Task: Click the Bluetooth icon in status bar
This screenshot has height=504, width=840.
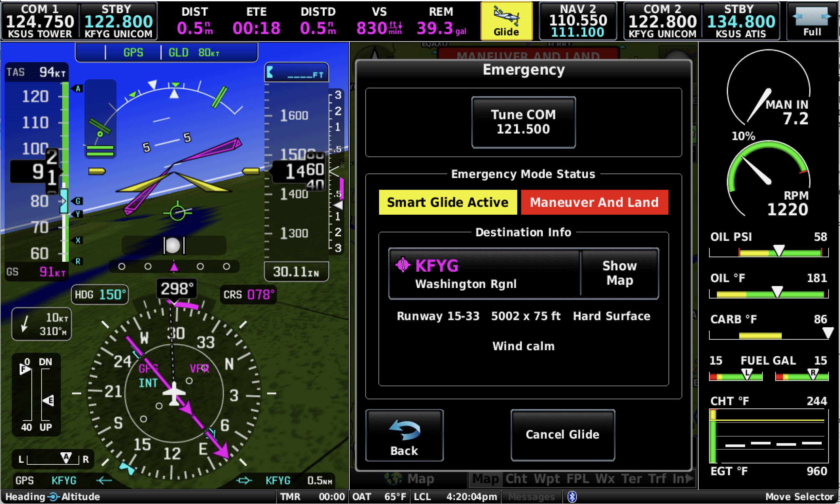Action: coord(572,497)
